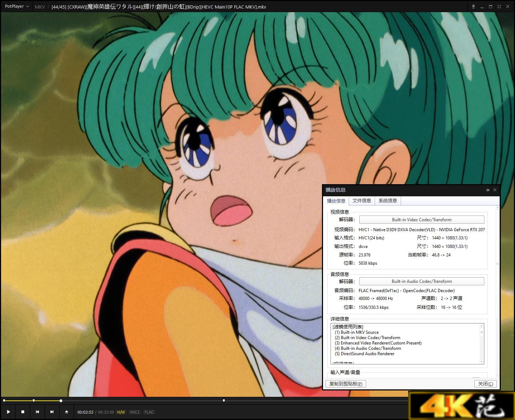
Task: Close the PotPlayer window
Action: coord(508,6)
